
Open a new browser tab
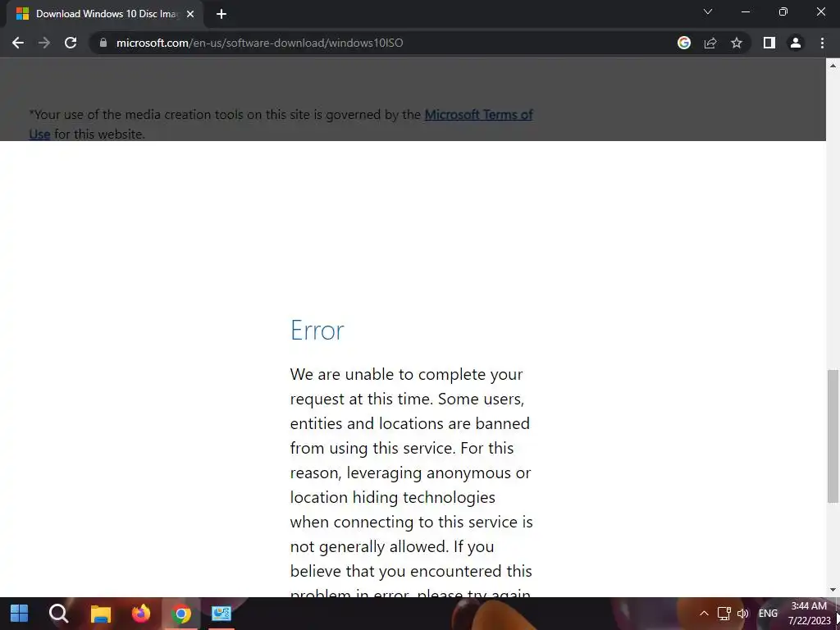pyautogui.click(x=221, y=14)
